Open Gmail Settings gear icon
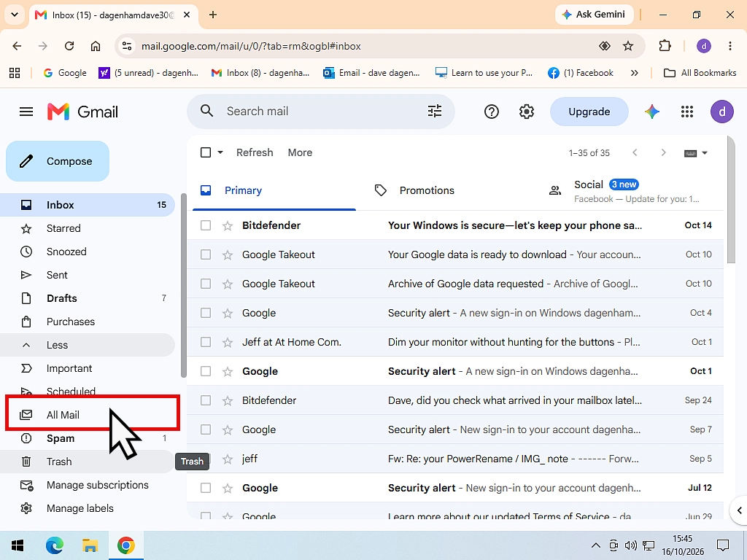 (527, 112)
